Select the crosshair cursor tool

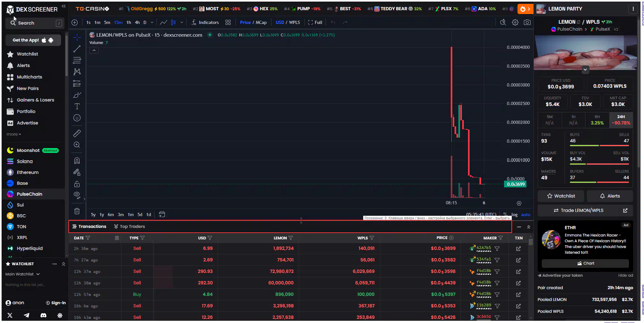pyautogui.click(x=77, y=38)
